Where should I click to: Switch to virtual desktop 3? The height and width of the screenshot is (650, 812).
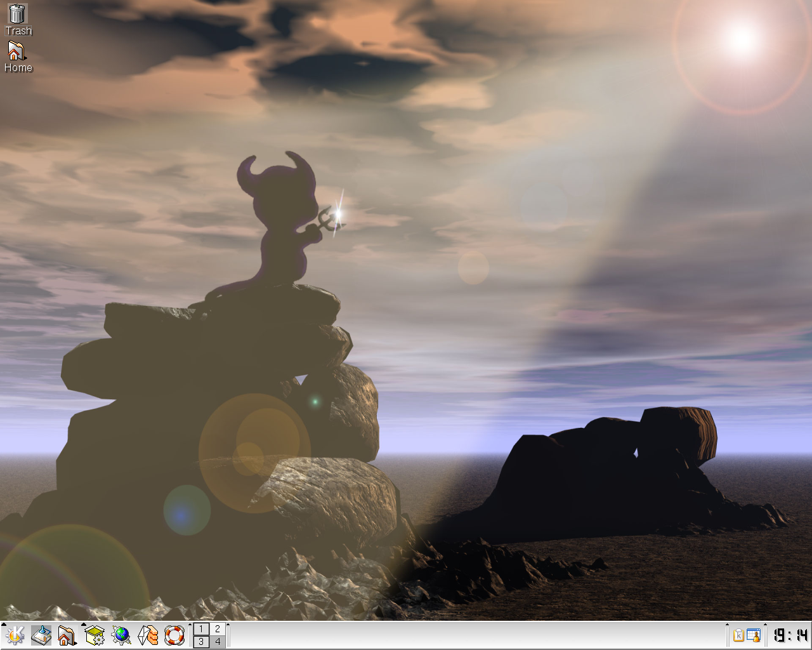(201, 642)
